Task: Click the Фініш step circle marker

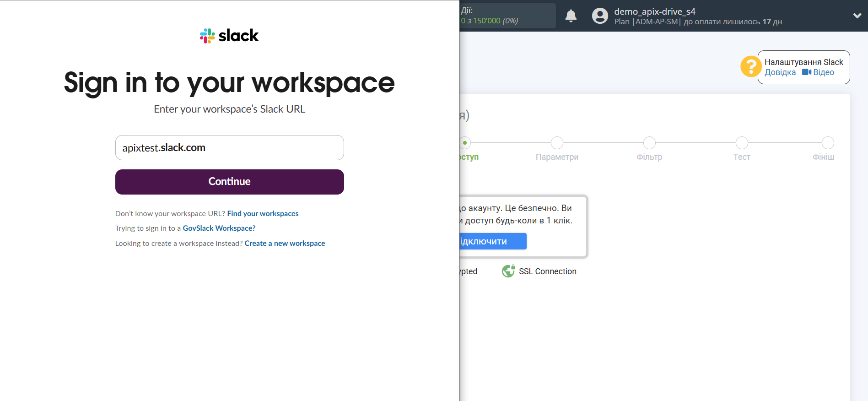Action: pos(828,143)
